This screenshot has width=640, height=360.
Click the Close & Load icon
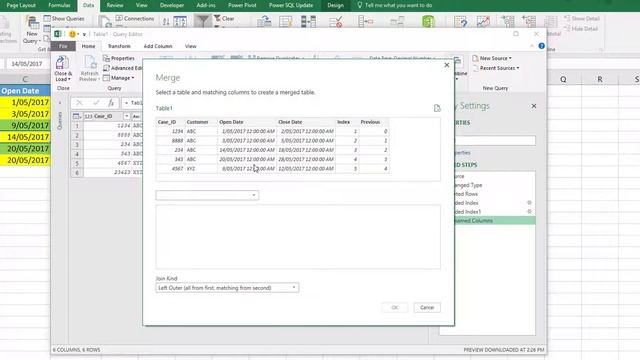[x=62, y=63]
